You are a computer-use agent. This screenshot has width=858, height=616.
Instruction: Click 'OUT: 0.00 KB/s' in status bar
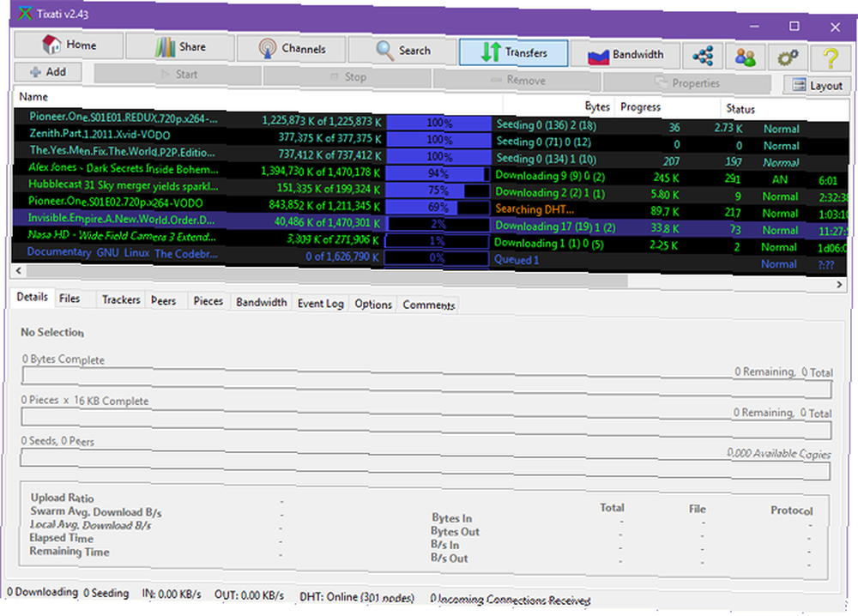[249, 595]
